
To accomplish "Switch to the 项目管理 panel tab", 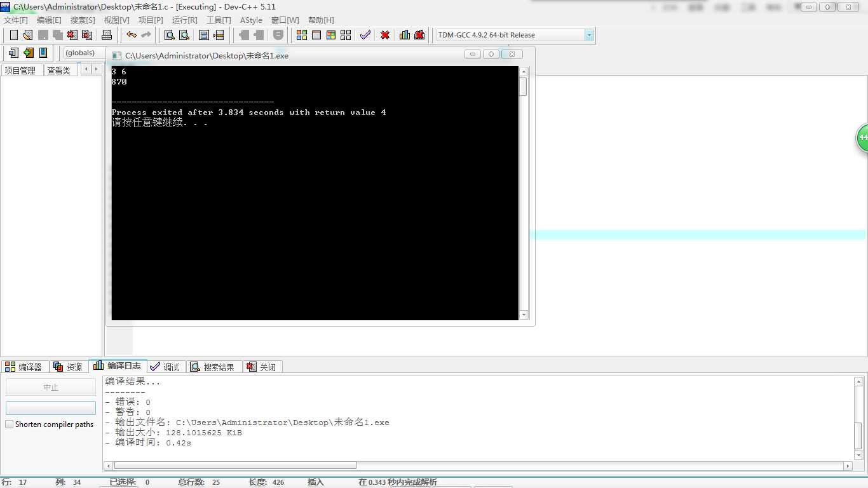I will [x=22, y=71].
